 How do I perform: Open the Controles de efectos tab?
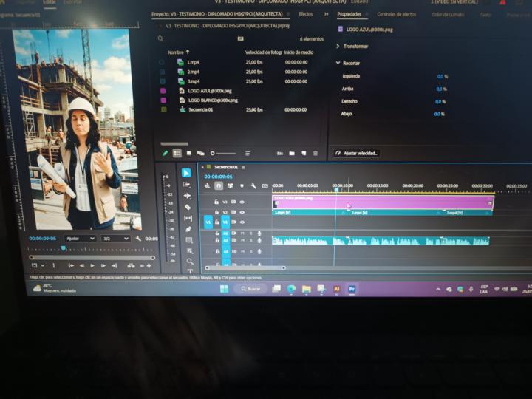point(396,14)
